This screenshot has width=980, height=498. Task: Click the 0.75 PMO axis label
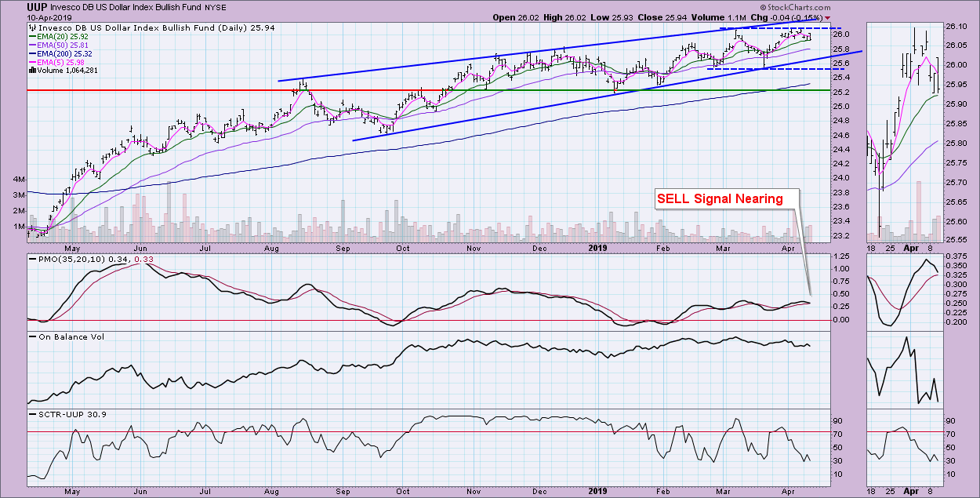point(842,282)
